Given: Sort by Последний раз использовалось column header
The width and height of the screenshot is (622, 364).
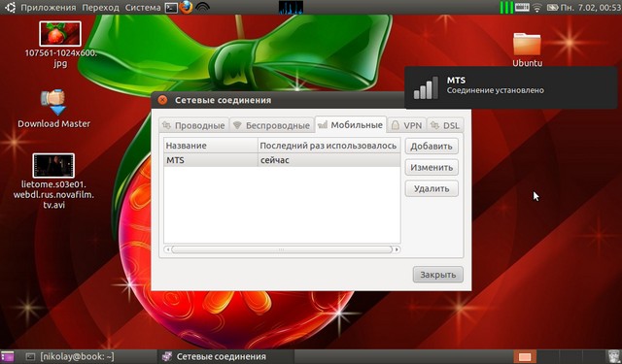Looking at the screenshot, I should tap(328, 146).
